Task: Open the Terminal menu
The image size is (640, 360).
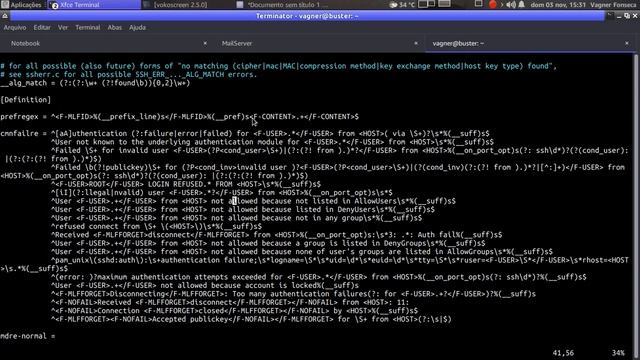Action: (87, 27)
